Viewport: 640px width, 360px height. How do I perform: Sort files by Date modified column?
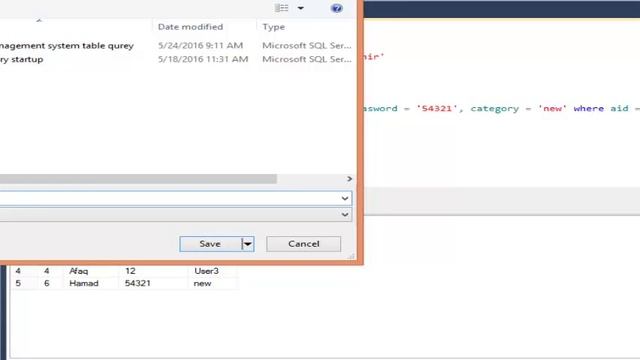[x=190, y=27]
